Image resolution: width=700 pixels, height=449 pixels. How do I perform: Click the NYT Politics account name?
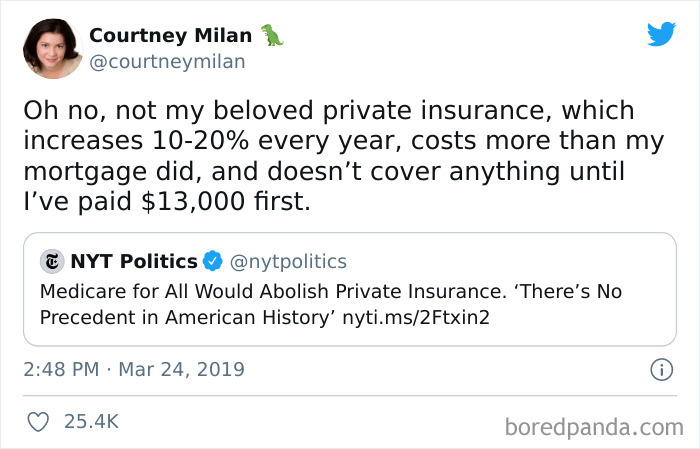click(x=133, y=262)
